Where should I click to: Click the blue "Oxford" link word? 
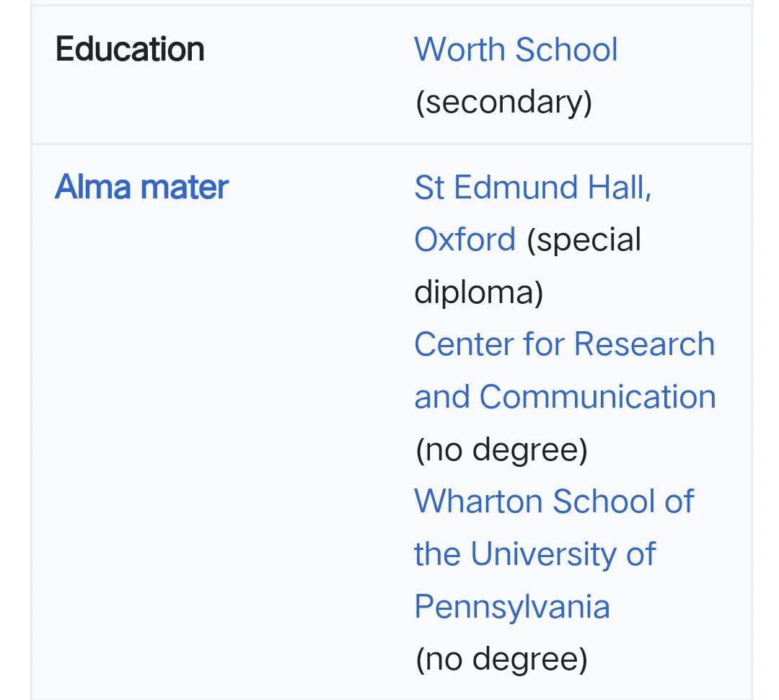point(465,240)
